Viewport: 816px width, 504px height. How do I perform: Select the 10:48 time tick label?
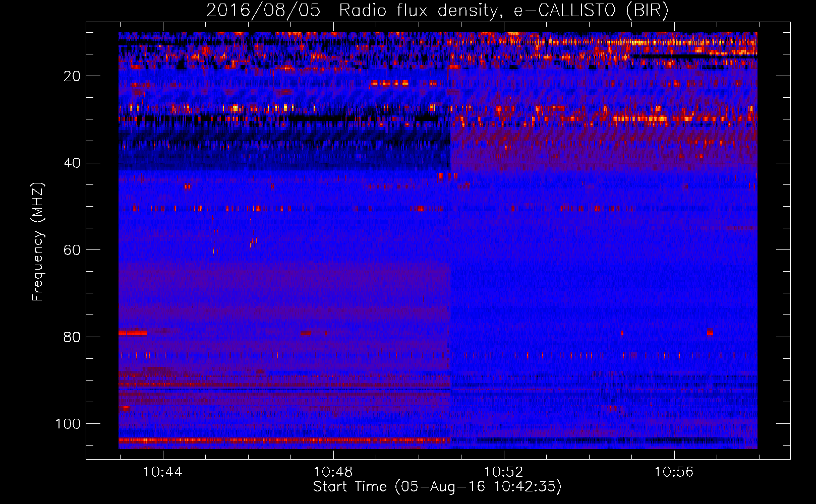pos(333,472)
